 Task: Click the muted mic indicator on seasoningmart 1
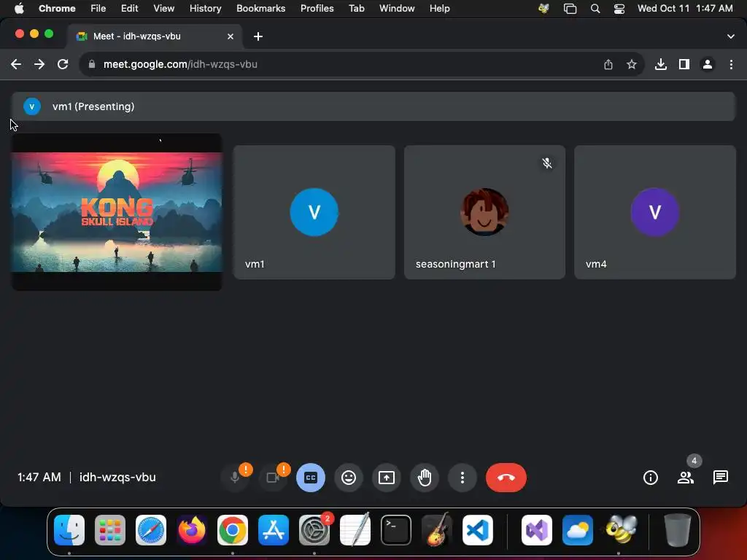[x=547, y=163]
